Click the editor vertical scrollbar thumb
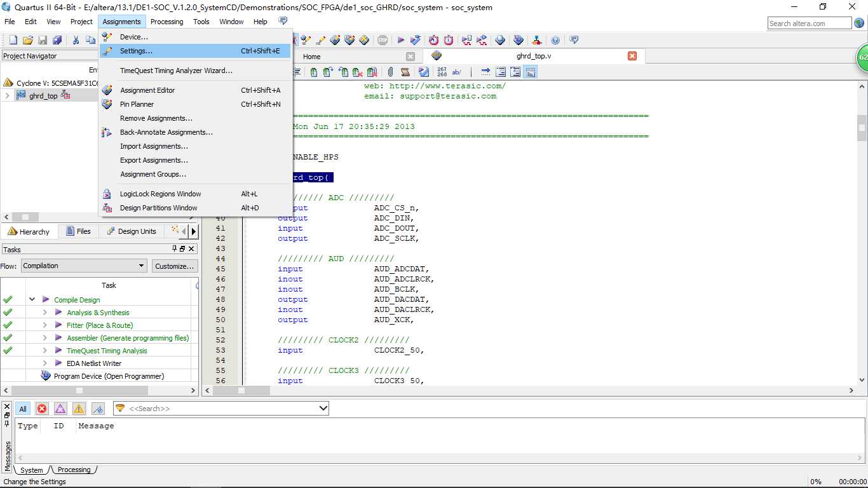This screenshot has height=488, width=868. [x=862, y=129]
